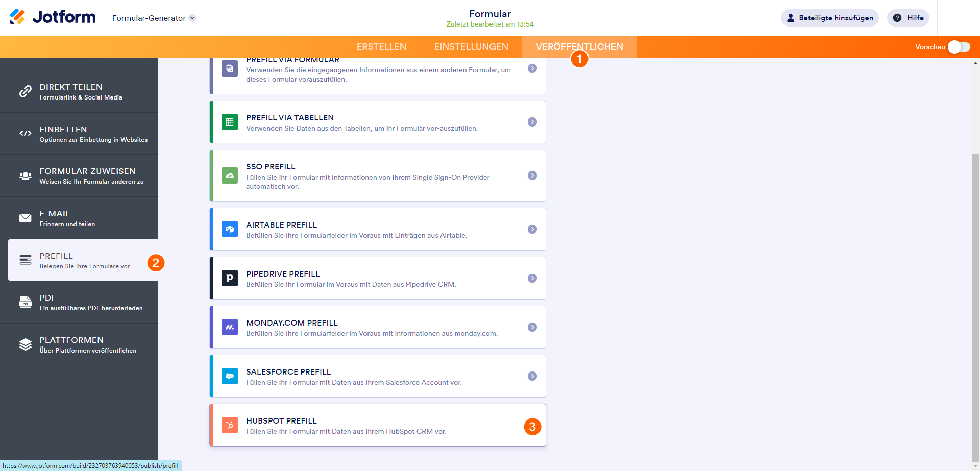The image size is (980, 471).
Task: Open the Formular-Generator dropdown
Action: pos(154,18)
